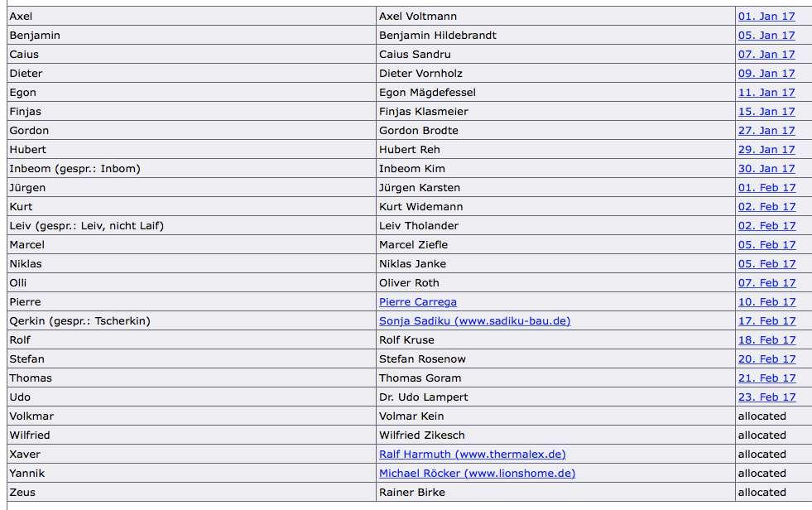Viewport: 812px width, 510px height.
Task: Open the 01. Feb 17 date link
Action: (767, 188)
